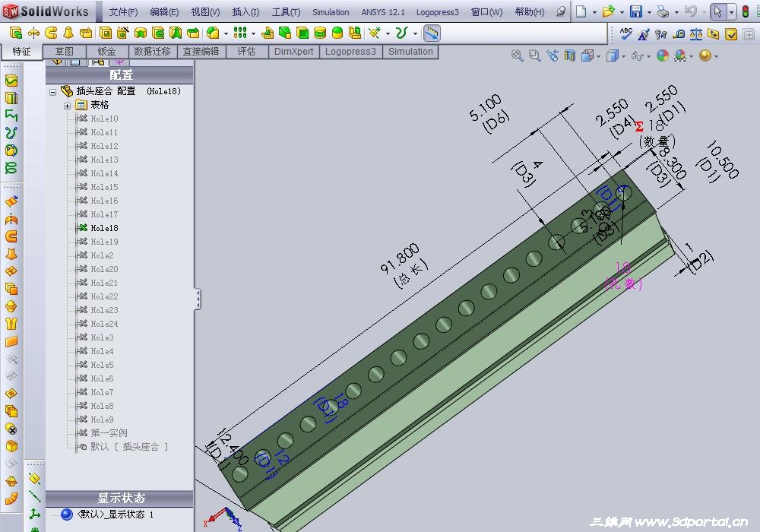Select the Hole24 configuration
The width and height of the screenshot is (760, 532).
pyautogui.click(x=104, y=324)
